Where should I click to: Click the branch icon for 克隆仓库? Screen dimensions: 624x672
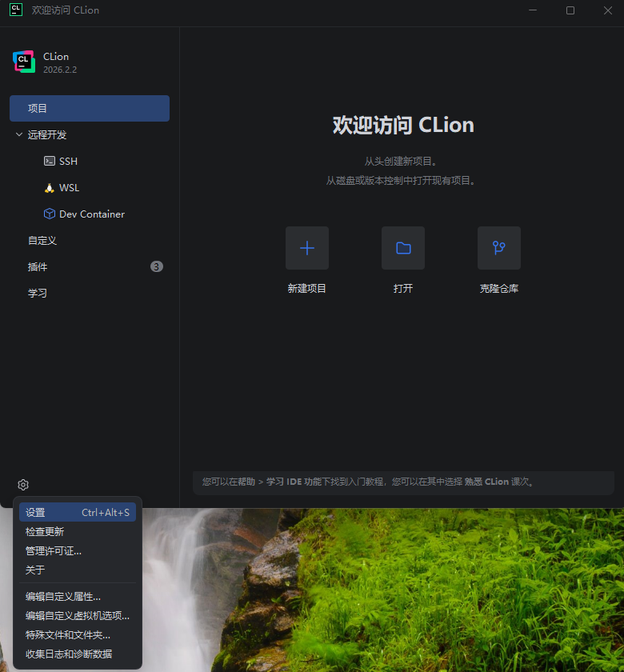pos(499,248)
